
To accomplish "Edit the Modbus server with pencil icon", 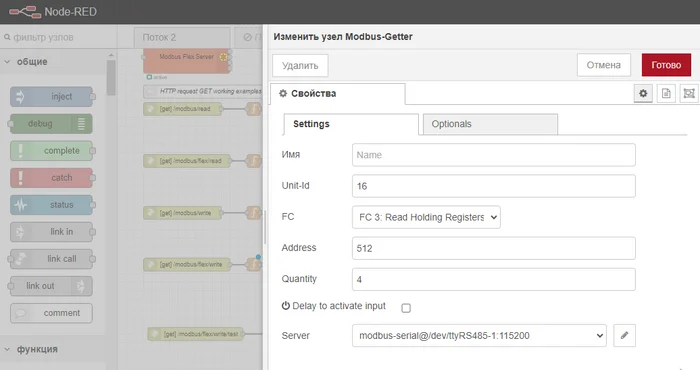I will pos(624,335).
